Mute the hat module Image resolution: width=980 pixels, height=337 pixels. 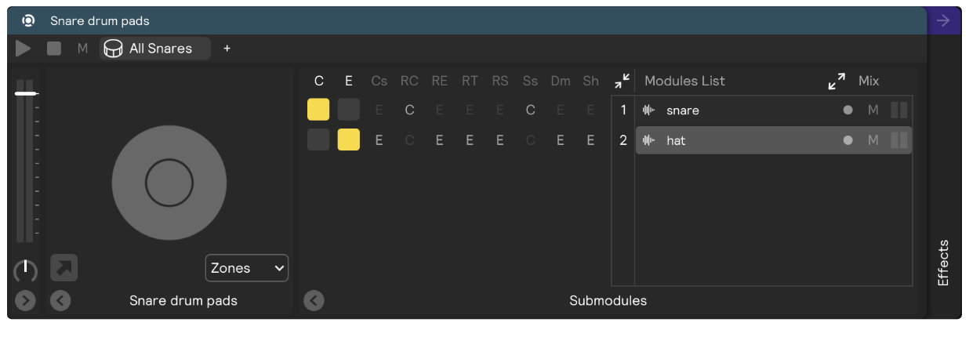873,140
